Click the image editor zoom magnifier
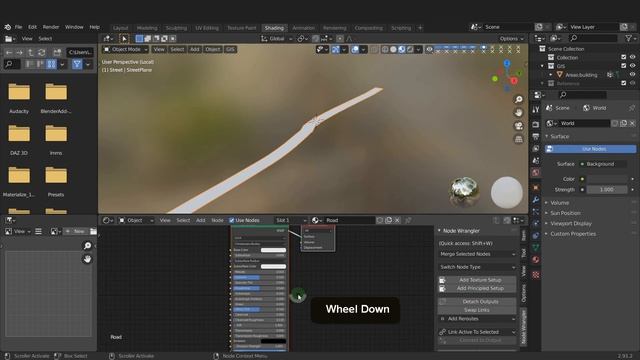The image size is (640, 360). (x=87, y=246)
